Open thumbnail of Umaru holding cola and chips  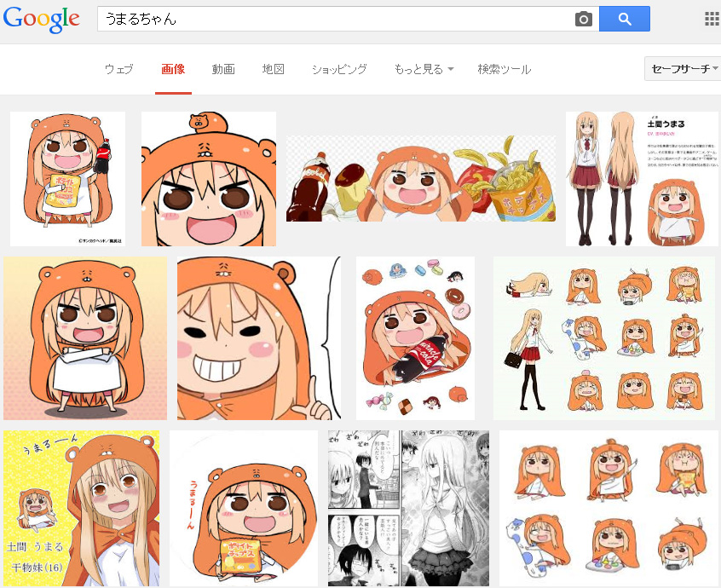(x=67, y=179)
